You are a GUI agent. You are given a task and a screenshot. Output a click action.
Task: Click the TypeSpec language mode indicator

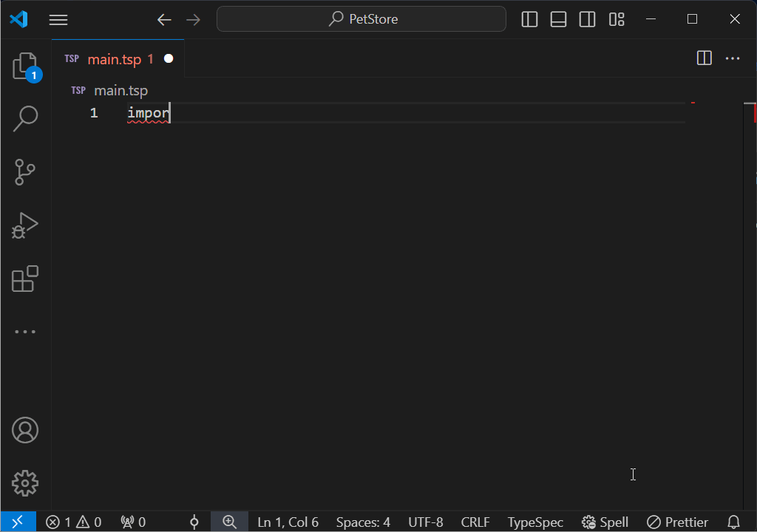coord(535,522)
